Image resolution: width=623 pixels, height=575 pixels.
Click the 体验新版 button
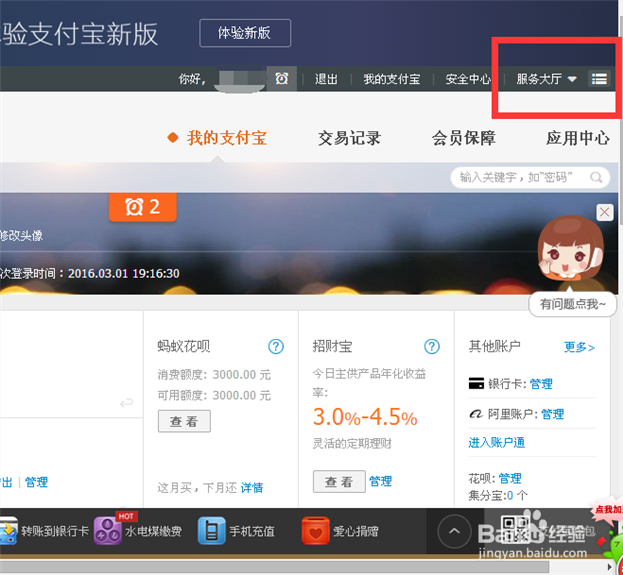pos(245,33)
